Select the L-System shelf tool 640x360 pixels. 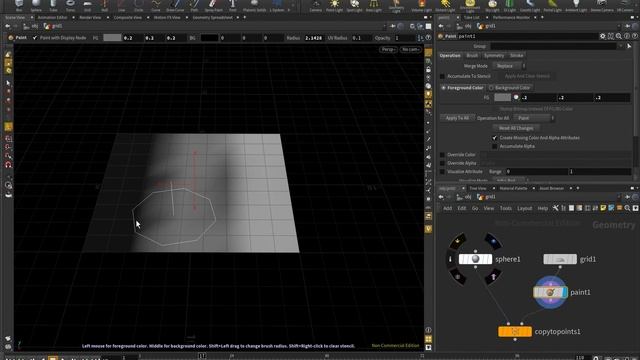277,5
